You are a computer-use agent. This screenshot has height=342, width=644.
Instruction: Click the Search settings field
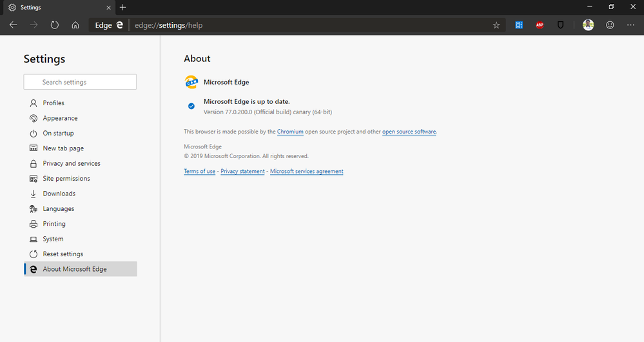tap(80, 82)
